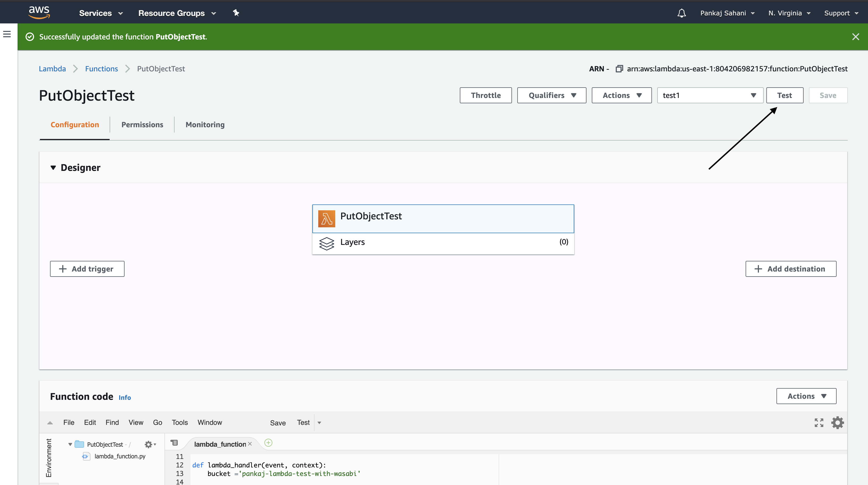Screen dimensions: 868x485
Task: Click the settings gear icon in code editor
Action: (x=838, y=422)
